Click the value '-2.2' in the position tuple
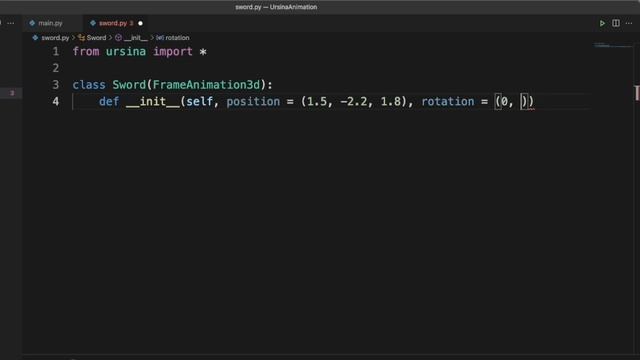This screenshot has width=640, height=360. pos(353,101)
